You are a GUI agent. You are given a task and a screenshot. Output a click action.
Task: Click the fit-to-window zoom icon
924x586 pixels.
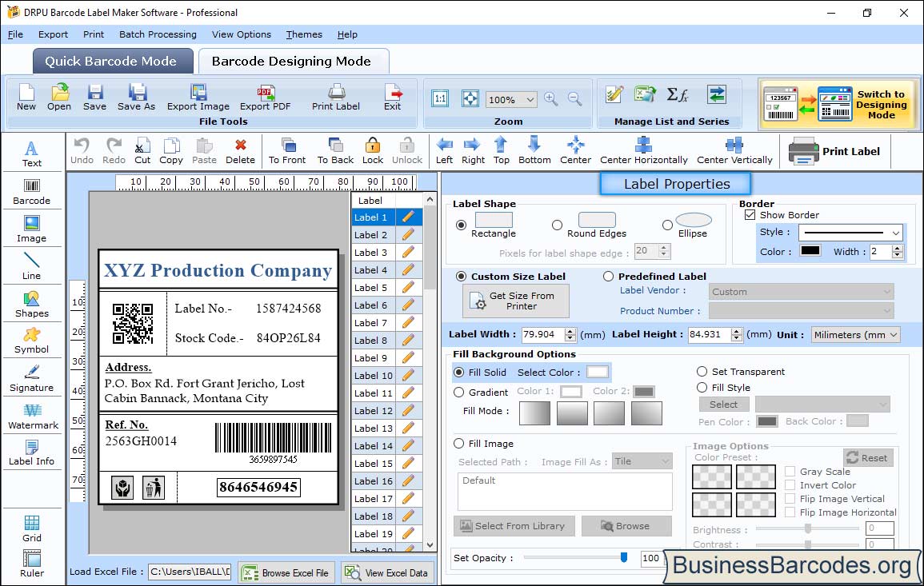(x=470, y=98)
